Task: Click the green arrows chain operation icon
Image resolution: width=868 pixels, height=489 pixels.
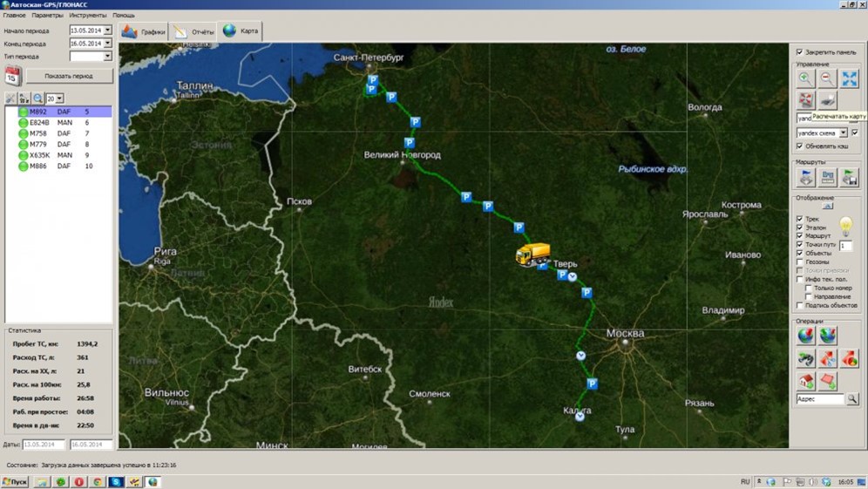Action: [806, 358]
